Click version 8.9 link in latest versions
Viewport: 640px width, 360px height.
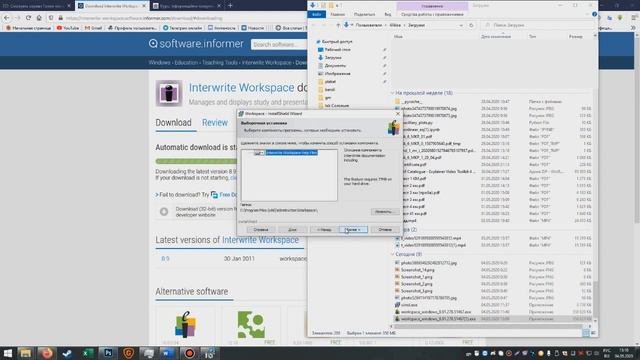pyautogui.click(x=165, y=259)
